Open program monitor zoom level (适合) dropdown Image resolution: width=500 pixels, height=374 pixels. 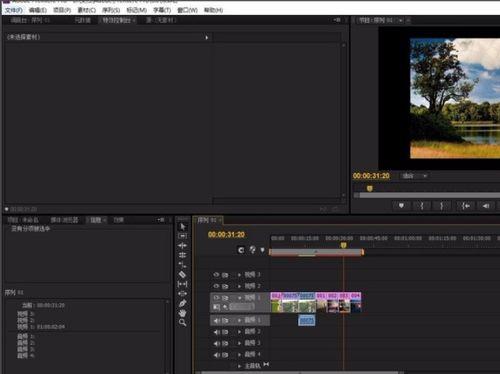point(414,176)
